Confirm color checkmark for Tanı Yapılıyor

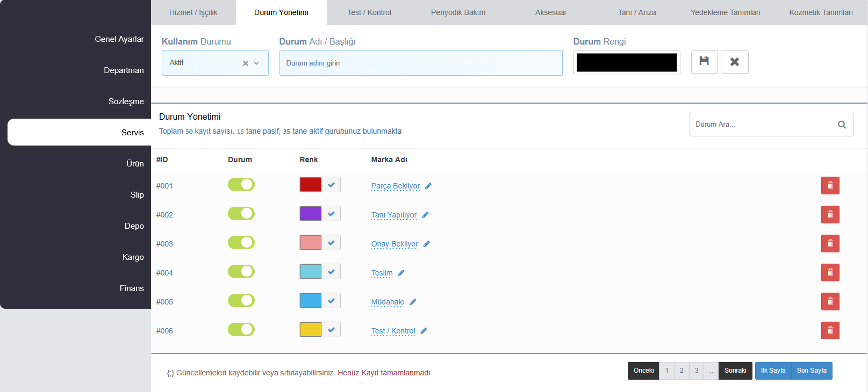point(331,213)
